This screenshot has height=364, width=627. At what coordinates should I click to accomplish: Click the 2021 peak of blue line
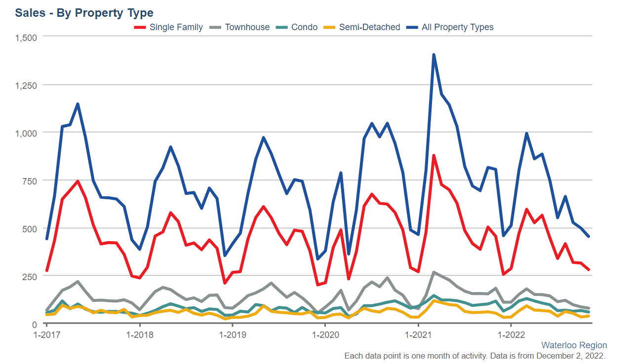(433, 55)
